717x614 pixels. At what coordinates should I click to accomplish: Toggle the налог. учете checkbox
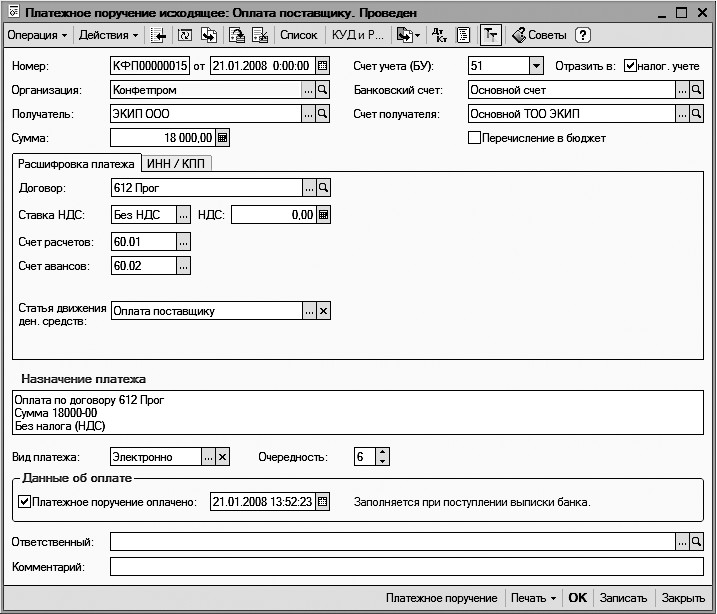(630, 66)
